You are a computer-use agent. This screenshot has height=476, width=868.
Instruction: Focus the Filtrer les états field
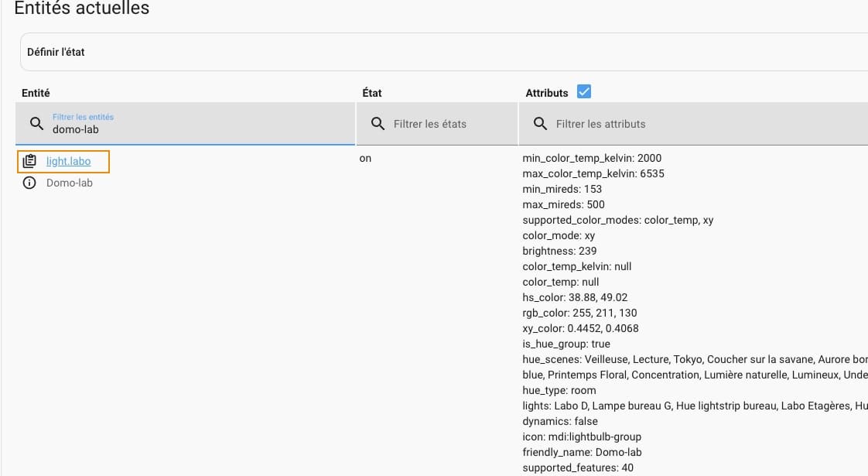pos(437,124)
